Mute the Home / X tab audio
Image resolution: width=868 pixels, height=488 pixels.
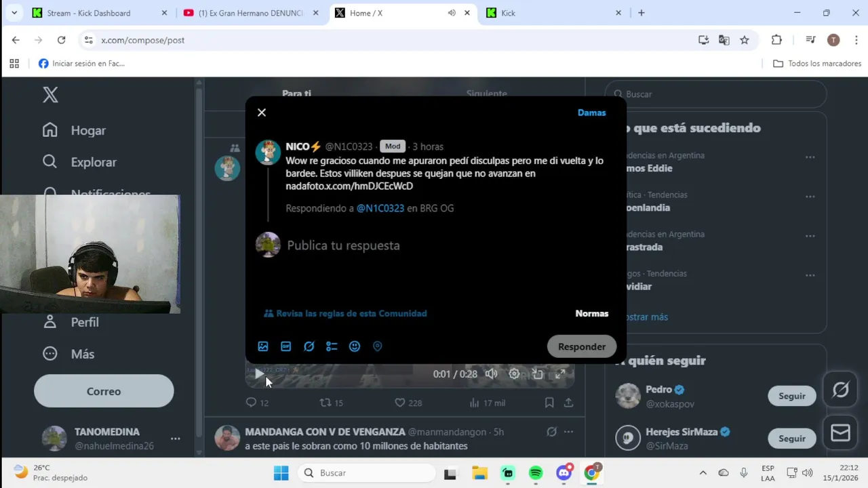(x=452, y=13)
